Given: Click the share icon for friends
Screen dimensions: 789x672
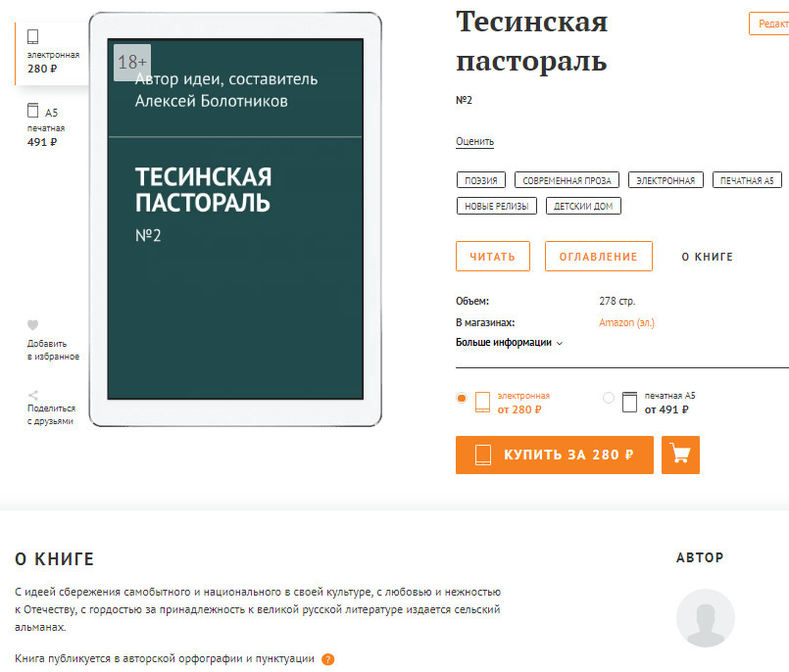Looking at the screenshot, I should [33, 395].
